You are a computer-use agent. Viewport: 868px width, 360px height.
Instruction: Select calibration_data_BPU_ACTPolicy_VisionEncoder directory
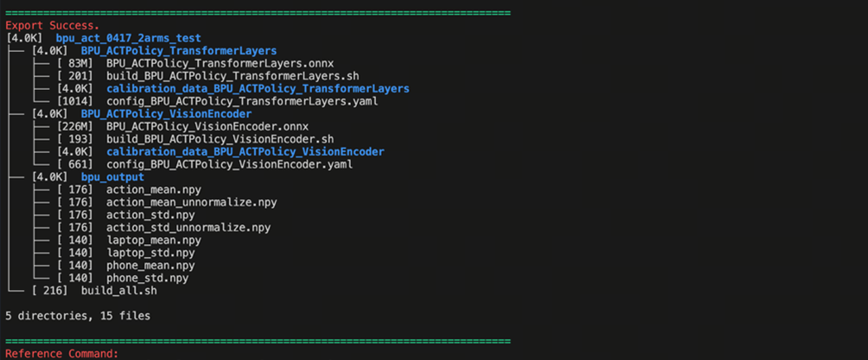(246, 151)
